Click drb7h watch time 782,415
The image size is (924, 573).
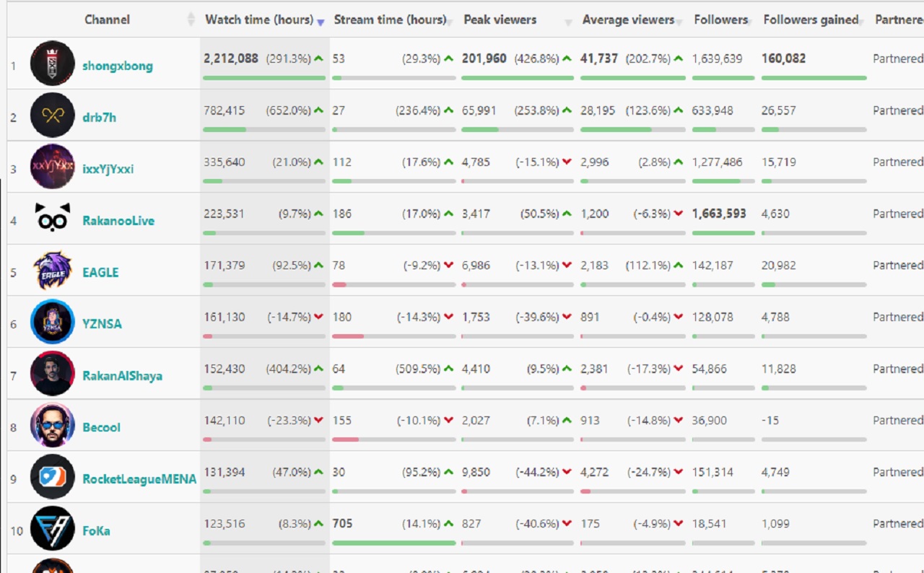(225, 110)
